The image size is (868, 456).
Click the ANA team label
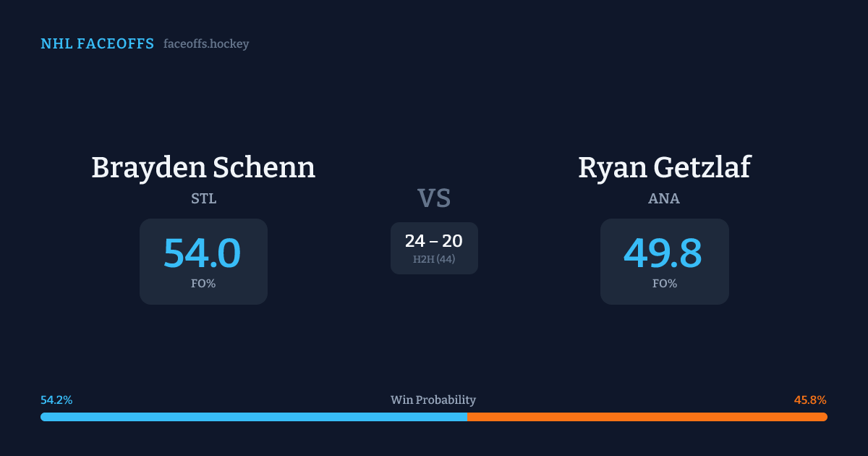664,199
